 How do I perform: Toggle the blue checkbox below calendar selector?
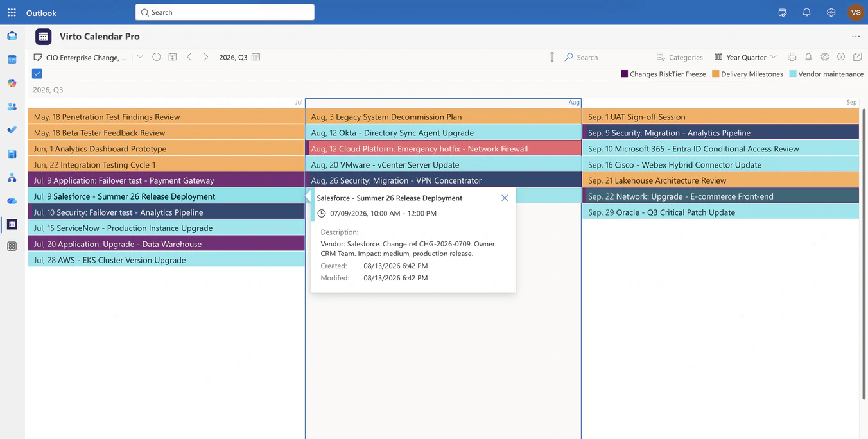pos(37,74)
